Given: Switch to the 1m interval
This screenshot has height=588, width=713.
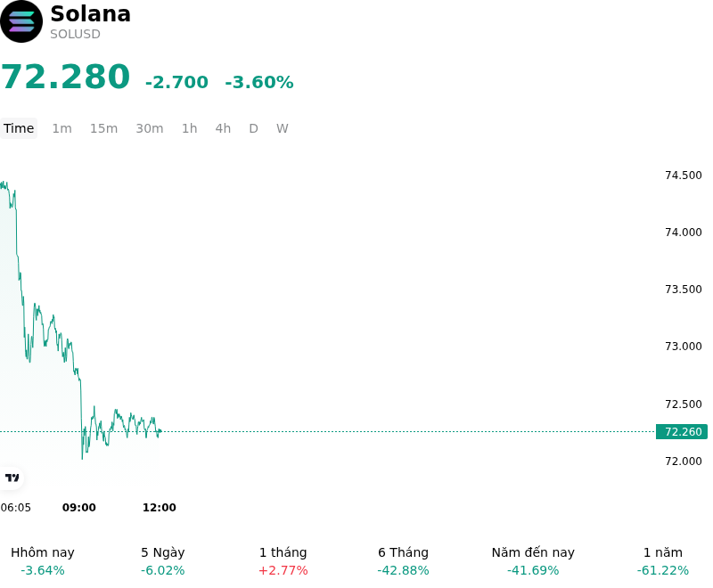Looking at the screenshot, I should (61, 128).
